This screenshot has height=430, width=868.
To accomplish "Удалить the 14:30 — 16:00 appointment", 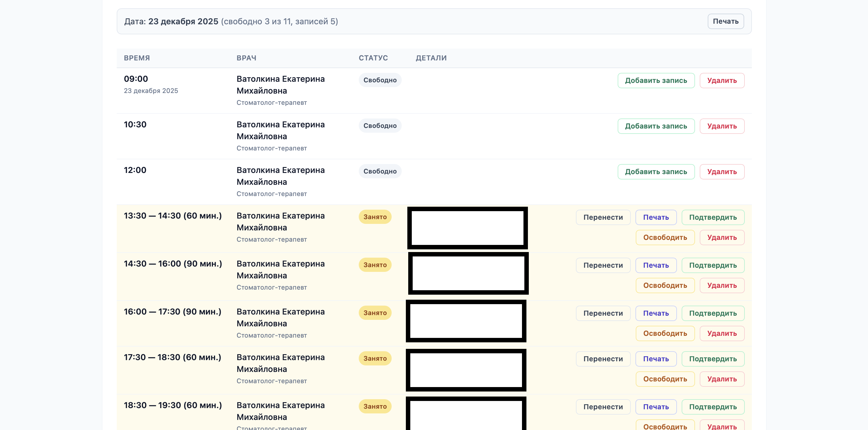I will [x=722, y=285].
